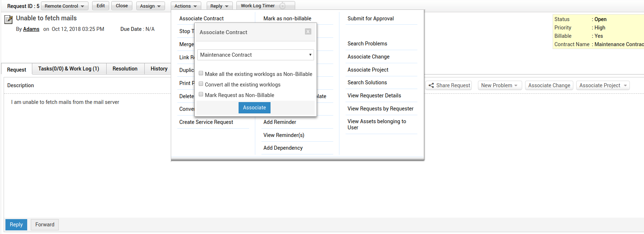Click the Forward button
This screenshot has height=234, width=644.
[x=45, y=225]
